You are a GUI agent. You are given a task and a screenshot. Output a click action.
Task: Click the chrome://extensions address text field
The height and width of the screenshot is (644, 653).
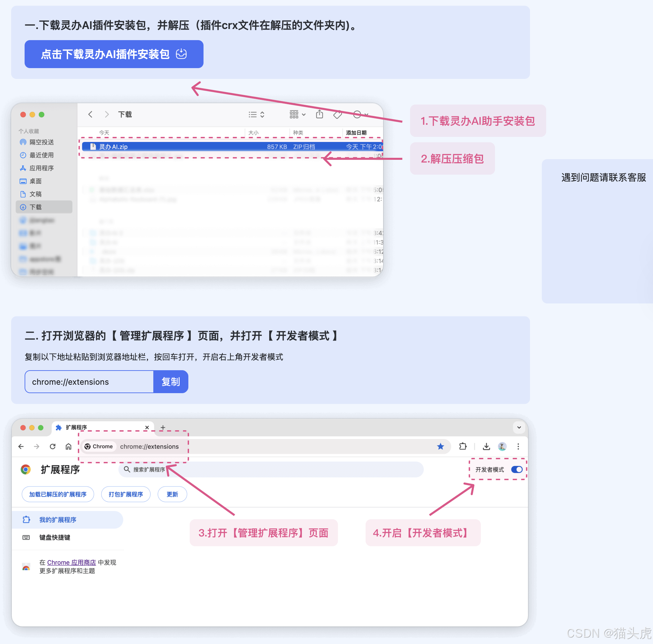click(x=89, y=382)
